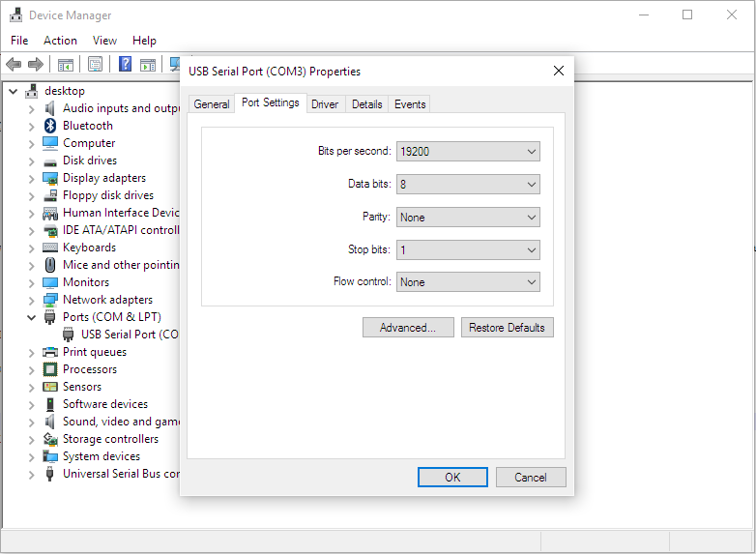Click the blue Help question-mark toolbar icon
Viewport: 756px width, 554px height.
click(x=125, y=64)
